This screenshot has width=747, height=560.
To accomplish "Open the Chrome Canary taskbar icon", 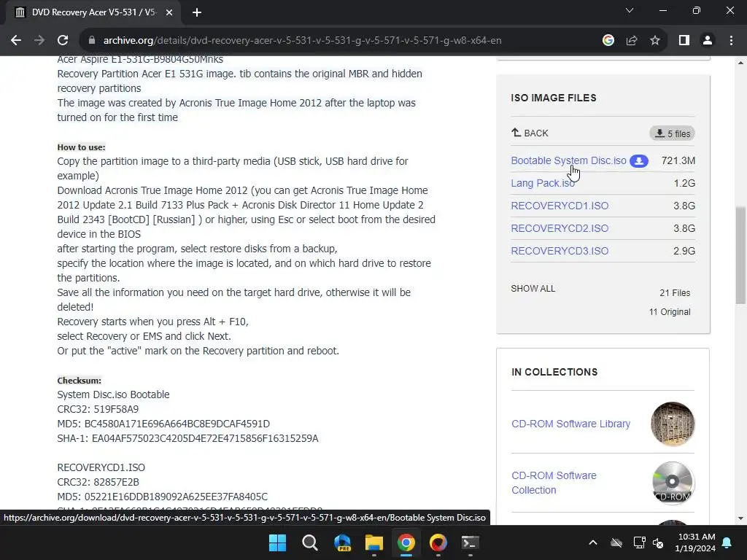I will 438,542.
